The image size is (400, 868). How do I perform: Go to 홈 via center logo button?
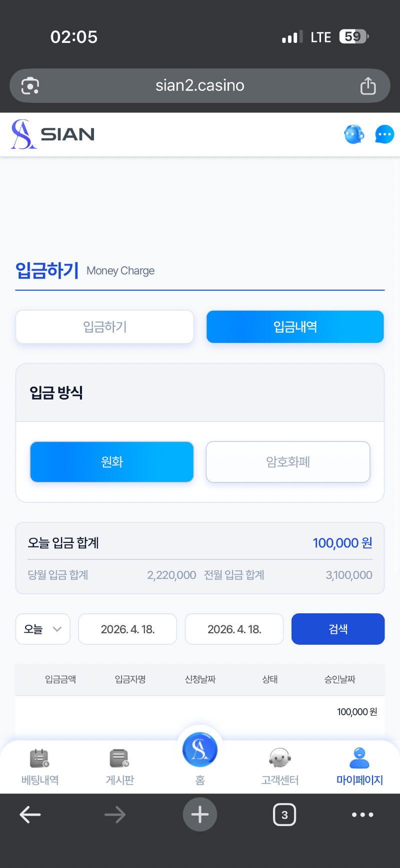(200, 751)
